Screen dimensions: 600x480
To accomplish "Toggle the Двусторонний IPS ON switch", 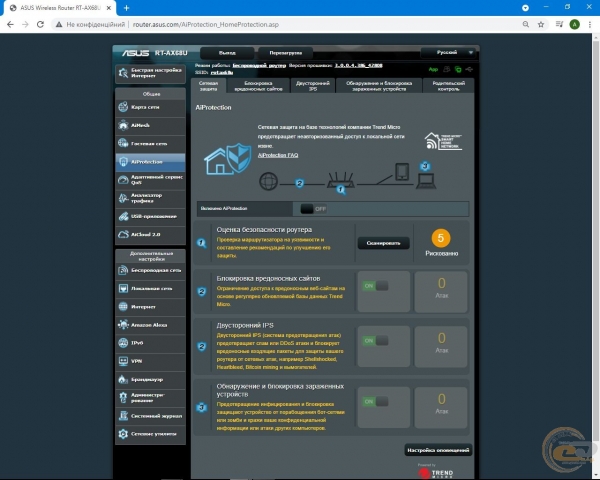I will tap(375, 341).
